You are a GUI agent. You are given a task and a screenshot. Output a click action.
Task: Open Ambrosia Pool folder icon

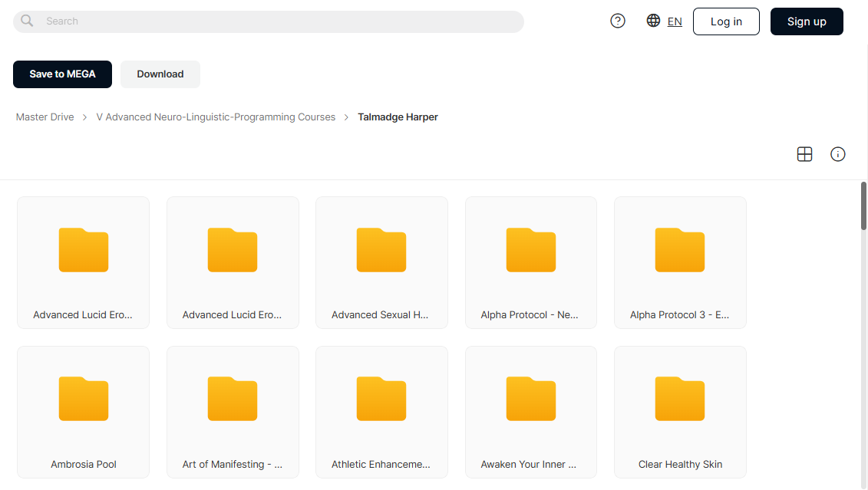[x=84, y=399]
